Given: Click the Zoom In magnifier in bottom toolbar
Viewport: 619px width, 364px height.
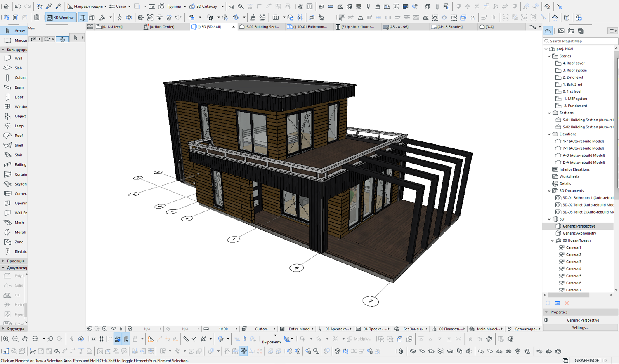Looking at the screenshot, I should (x=6, y=339).
